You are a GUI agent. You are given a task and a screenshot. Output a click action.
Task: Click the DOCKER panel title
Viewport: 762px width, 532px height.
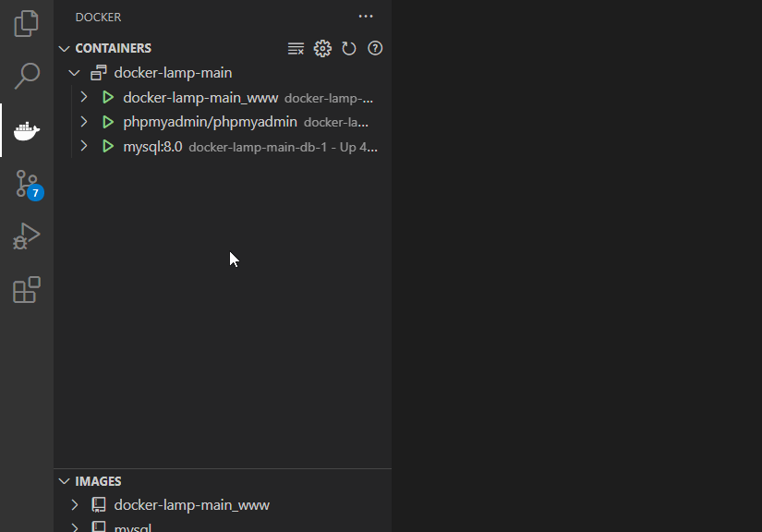pos(98,17)
